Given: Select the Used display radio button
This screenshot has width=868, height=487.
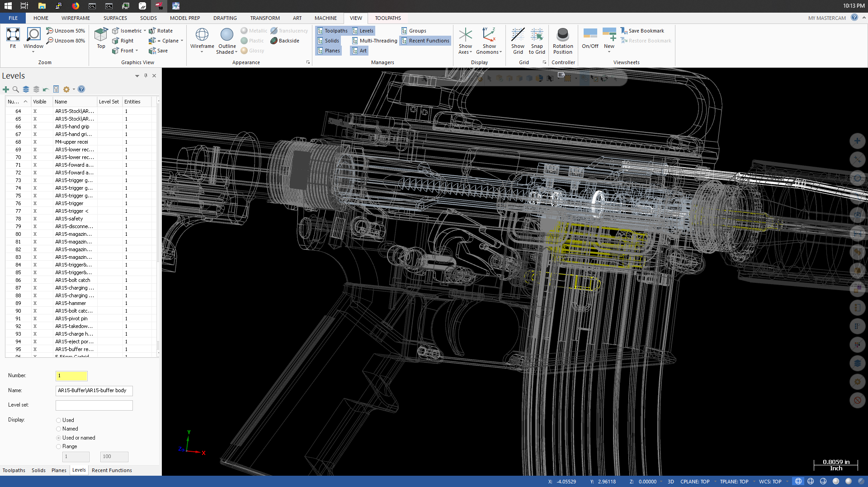Looking at the screenshot, I should 58,420.
